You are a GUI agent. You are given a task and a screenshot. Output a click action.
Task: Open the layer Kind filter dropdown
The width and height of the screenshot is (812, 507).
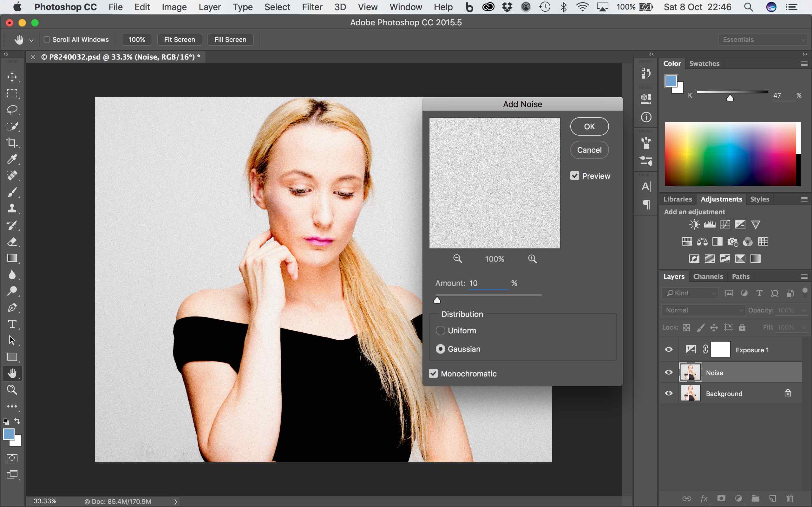(x=690, y=293)
